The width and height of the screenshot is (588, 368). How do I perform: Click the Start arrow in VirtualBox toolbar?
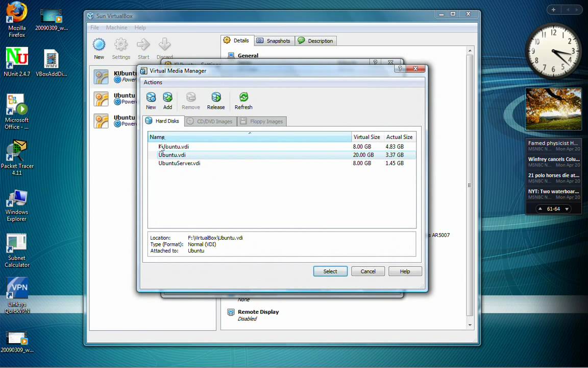[143, 44]
